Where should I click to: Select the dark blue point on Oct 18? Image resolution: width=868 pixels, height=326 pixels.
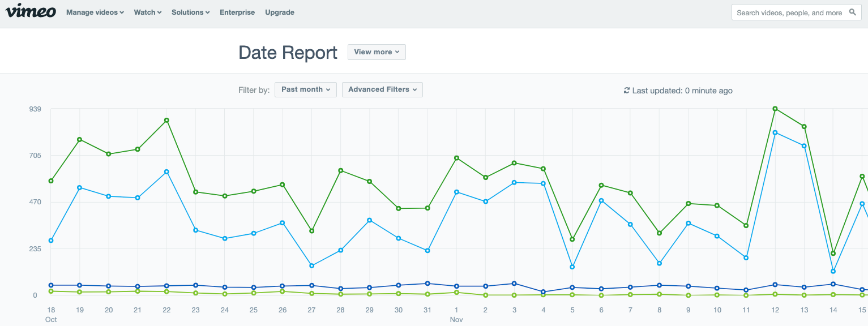coord(51,285)
